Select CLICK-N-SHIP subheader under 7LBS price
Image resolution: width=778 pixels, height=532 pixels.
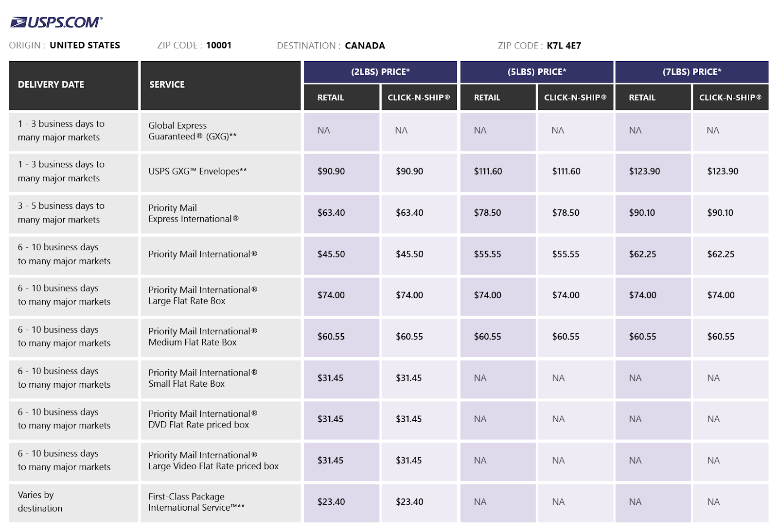(730, 98)
